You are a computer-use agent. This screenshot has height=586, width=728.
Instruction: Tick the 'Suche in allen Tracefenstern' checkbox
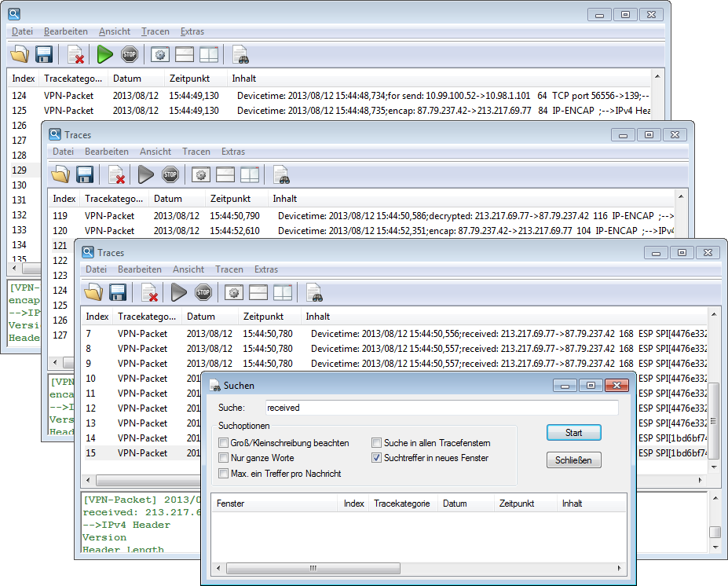click(377, 443)
